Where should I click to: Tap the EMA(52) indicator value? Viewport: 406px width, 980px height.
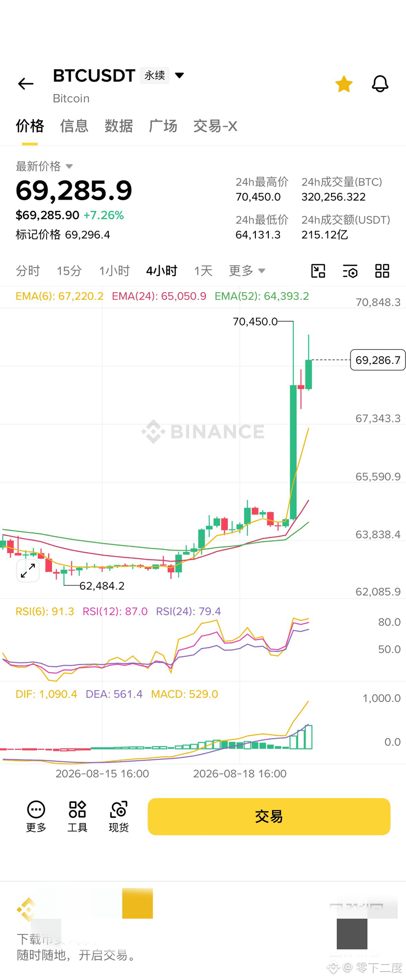pyautogui.click(x=262, y=296)
